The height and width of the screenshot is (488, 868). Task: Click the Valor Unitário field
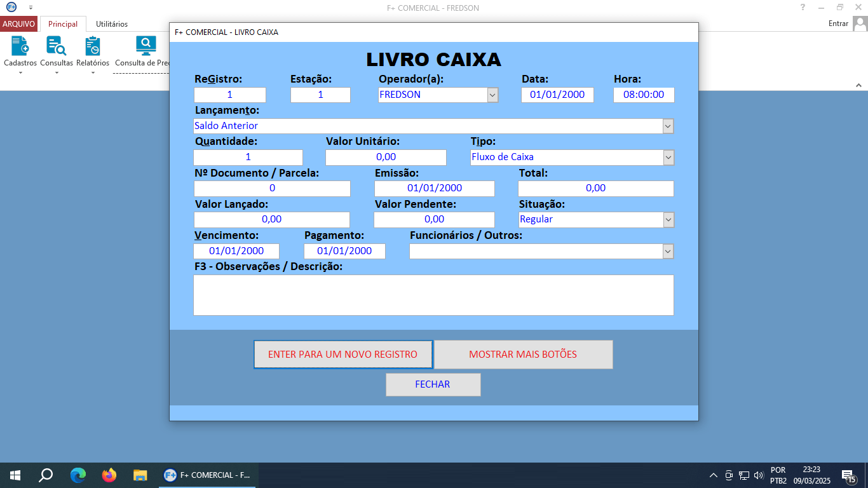386,157
